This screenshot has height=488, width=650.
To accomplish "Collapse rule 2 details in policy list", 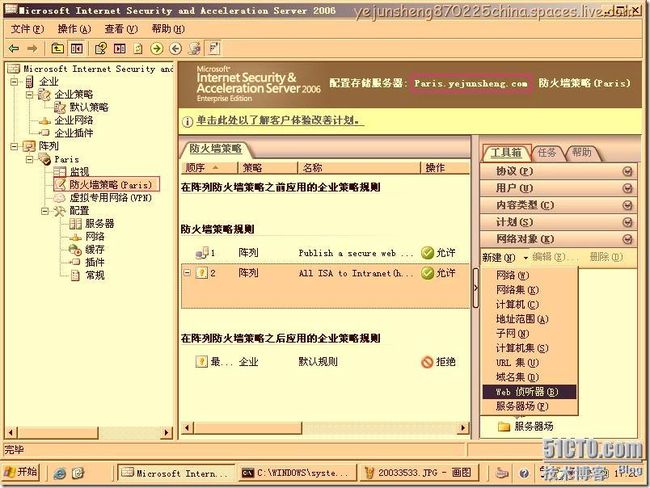I will pos(187,273).
